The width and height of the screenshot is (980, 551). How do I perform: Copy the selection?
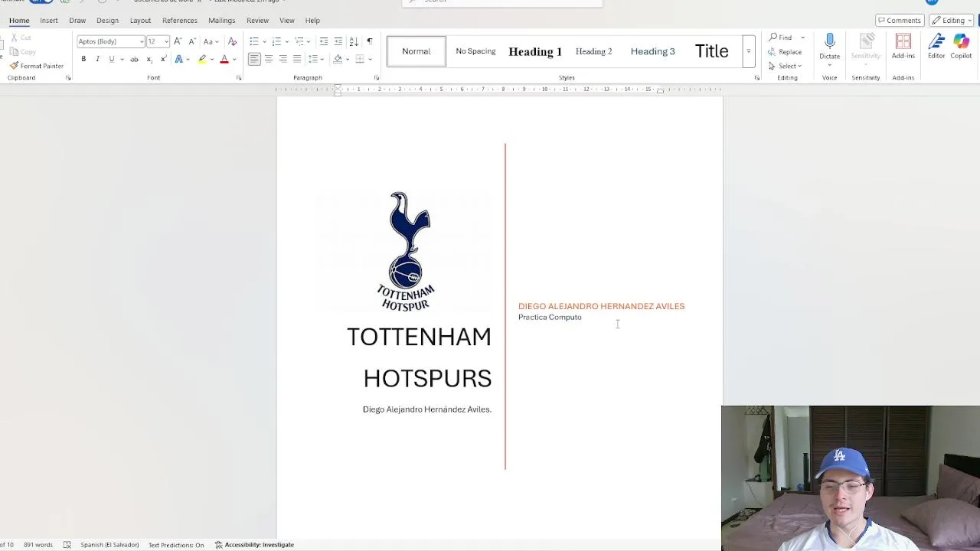(23, 51)
